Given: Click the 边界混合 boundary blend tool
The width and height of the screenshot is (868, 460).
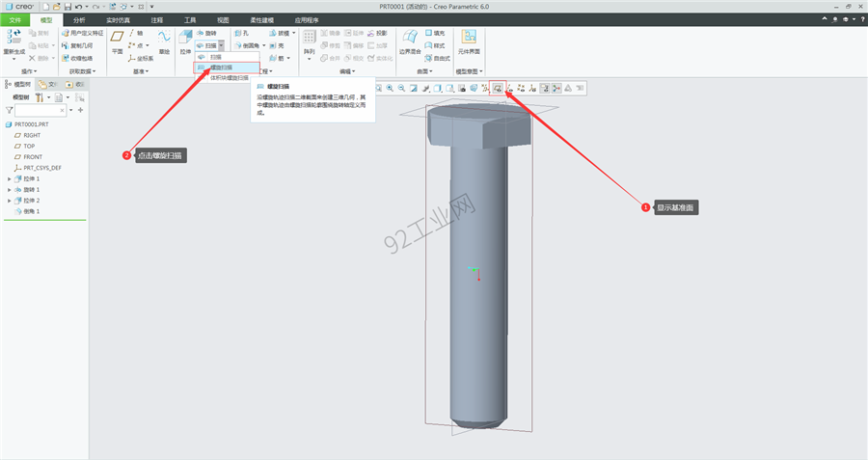Looking at the screenshot, I should (x=410, y=41).
